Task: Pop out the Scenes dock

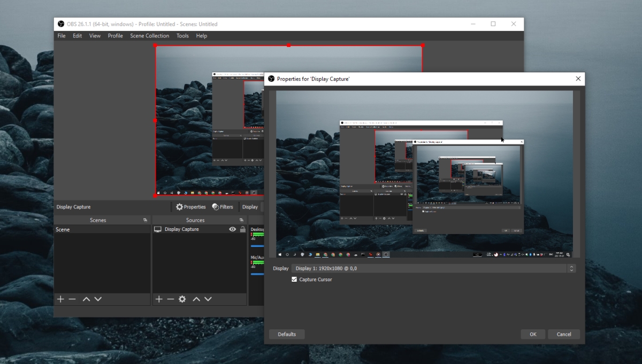Action: tap(145, 220)
